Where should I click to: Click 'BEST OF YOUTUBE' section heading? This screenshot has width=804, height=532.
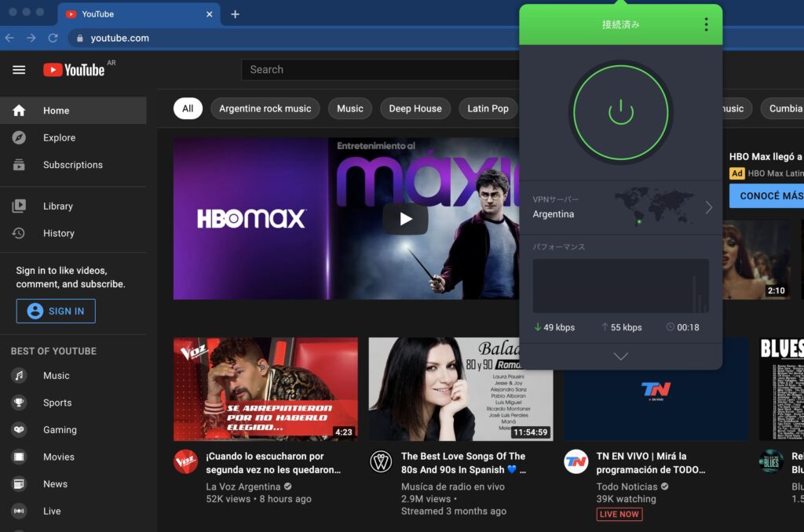coord(54,351)
